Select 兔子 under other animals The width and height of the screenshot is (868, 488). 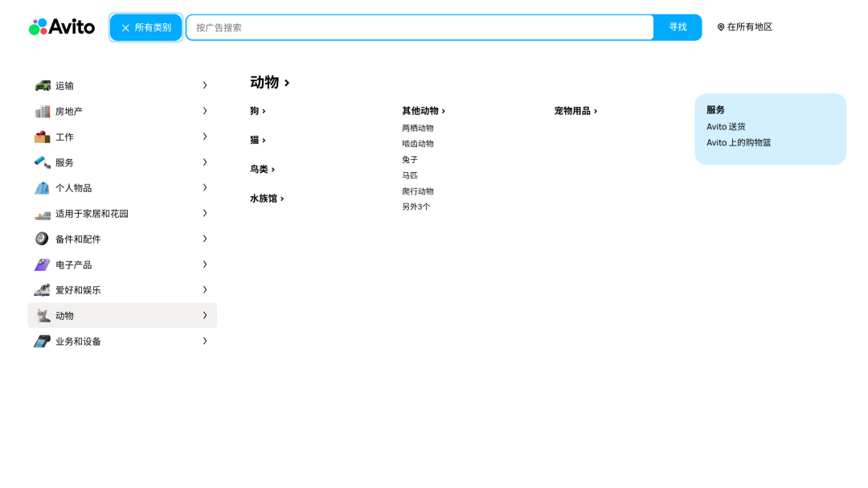click(410, 159)
